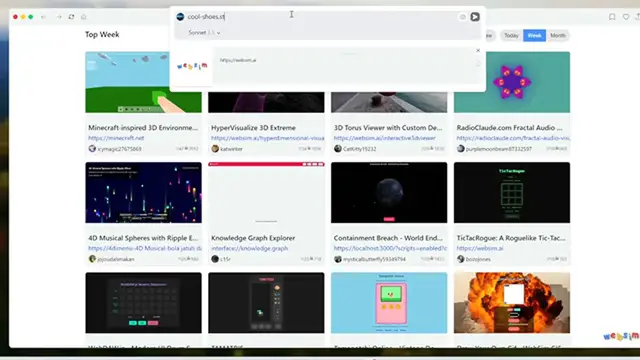Open the pink Tamagotchi device thumbnail
Screen dimensions: 640x360
coord(389,303)
